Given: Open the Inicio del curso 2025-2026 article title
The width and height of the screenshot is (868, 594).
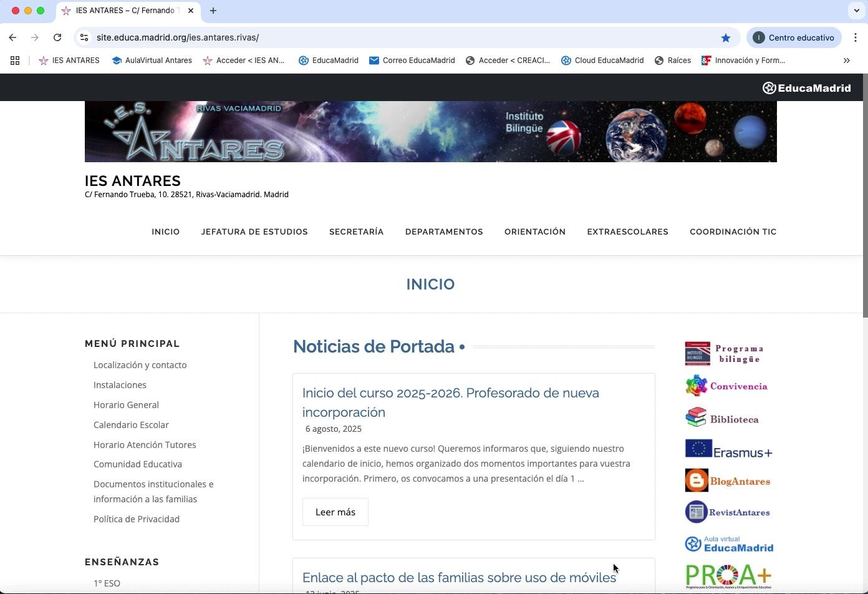Looking at the screenshot, I should pyautogui.click(x=451, y=402).
